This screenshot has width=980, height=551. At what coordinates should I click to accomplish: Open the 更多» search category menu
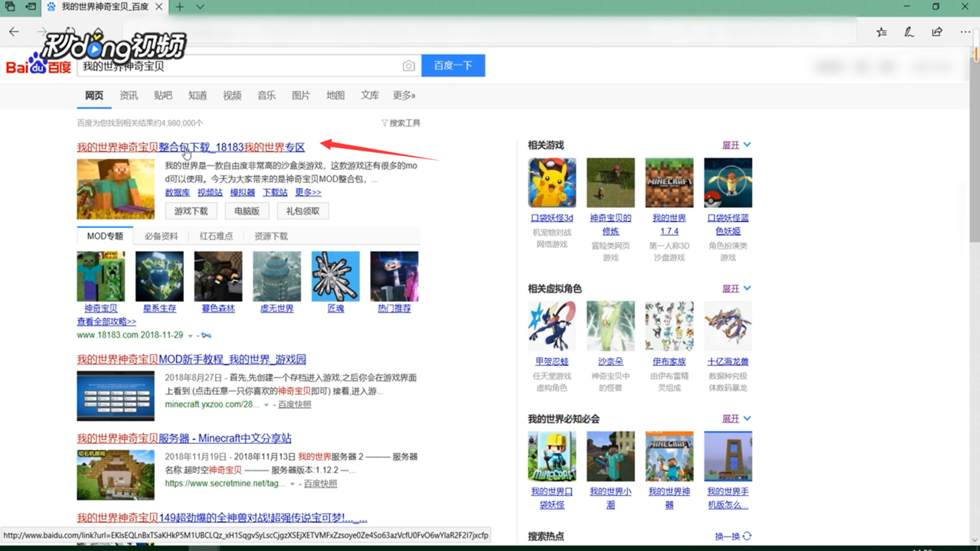tap(404, 96)
